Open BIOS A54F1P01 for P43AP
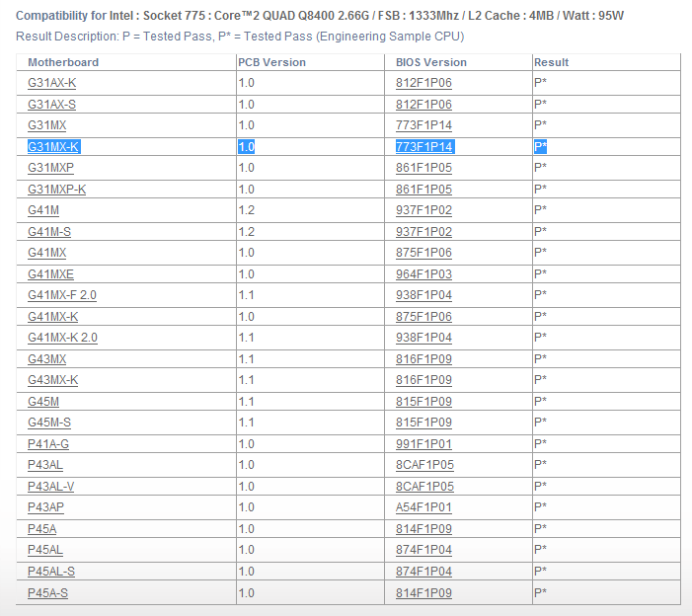Screen dimensions: 692x616 coord(423,506)
